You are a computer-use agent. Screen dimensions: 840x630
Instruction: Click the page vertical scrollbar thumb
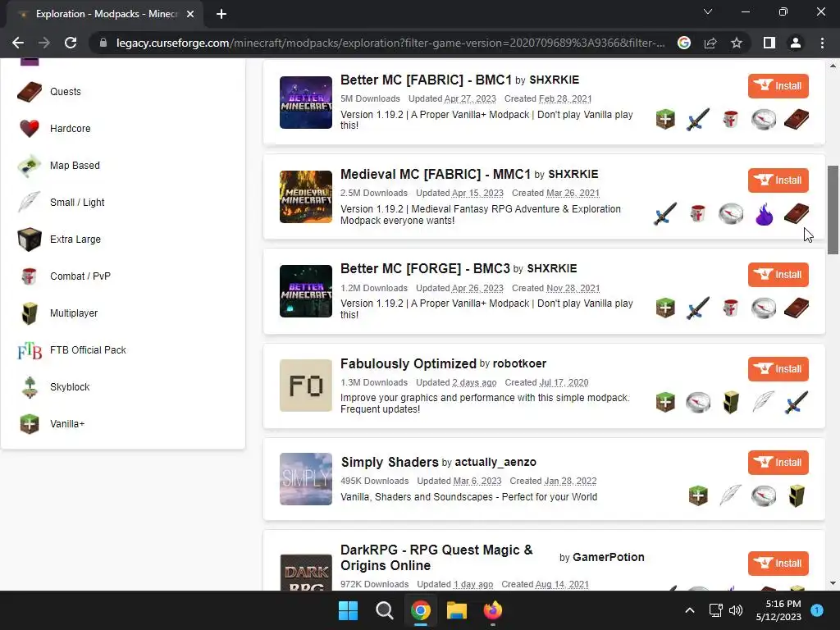tap(832, 209)
